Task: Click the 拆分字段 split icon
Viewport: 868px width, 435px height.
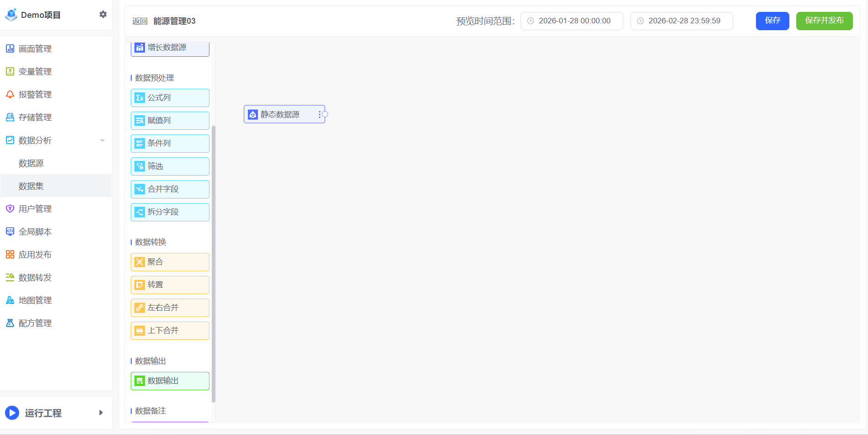Action: [x=140, y=212]
